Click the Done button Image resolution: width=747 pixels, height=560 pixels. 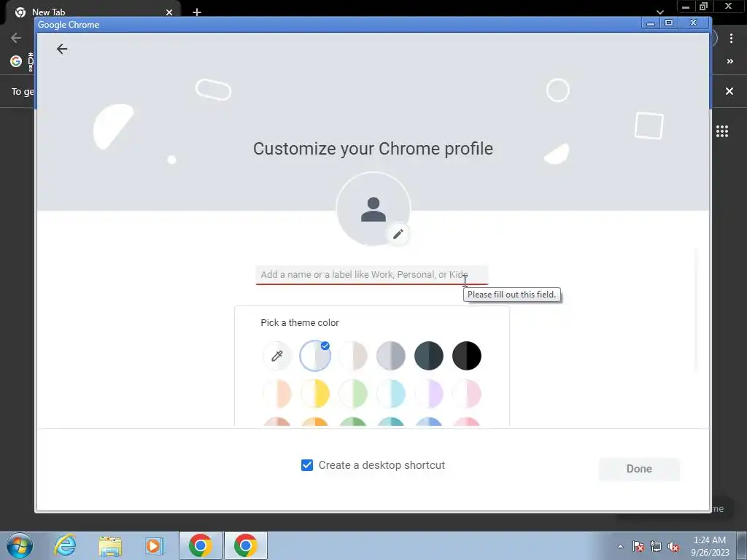pos(639,469)
